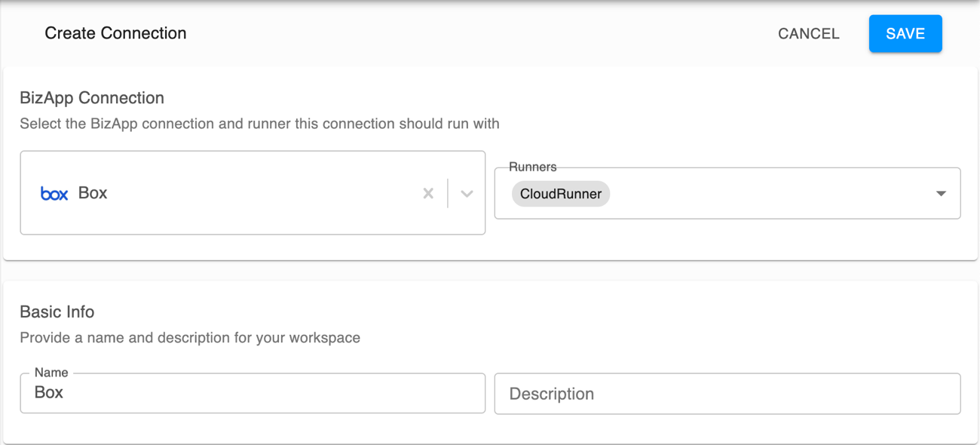The image size is (980, 445).
Task: Click the BizApp Connection heading
Action: point(92,98)
